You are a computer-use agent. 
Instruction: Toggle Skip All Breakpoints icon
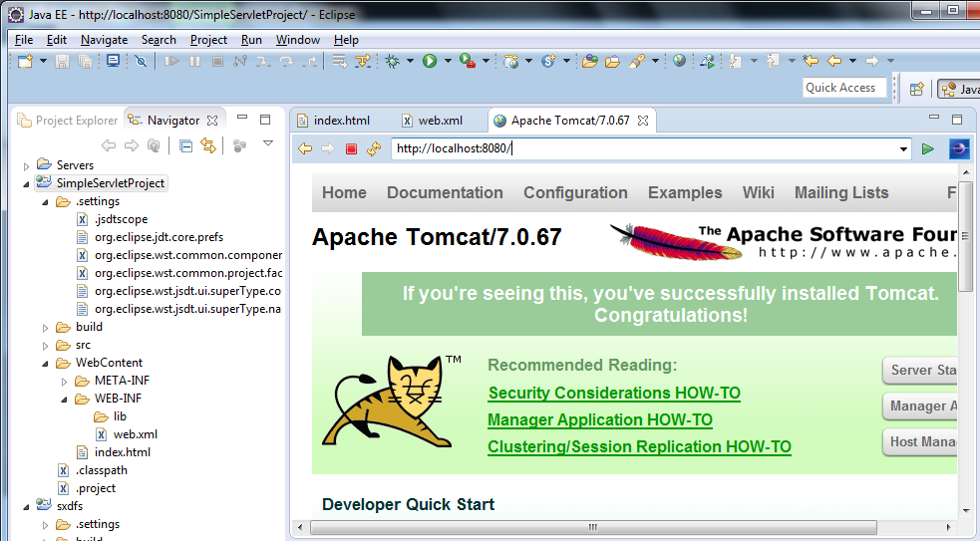(x=141, y=61)
